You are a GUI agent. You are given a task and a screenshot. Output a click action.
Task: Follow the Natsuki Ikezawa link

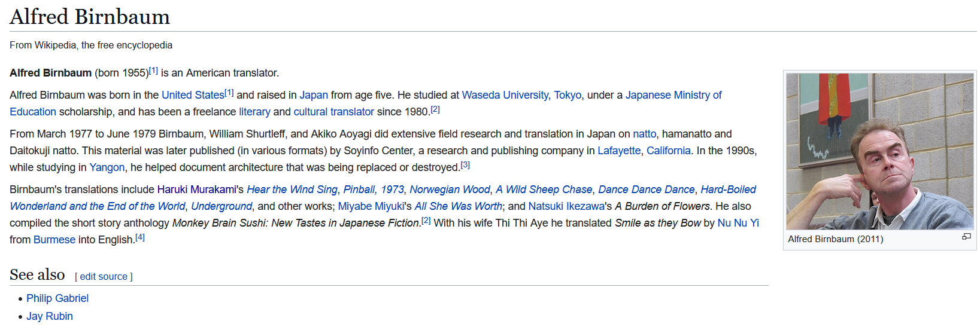coord(566,206)
